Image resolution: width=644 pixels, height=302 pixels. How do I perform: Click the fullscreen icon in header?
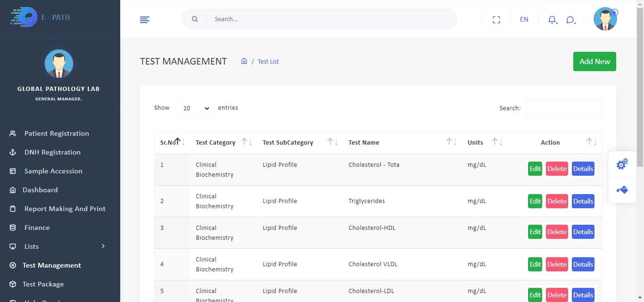(496, 19)
